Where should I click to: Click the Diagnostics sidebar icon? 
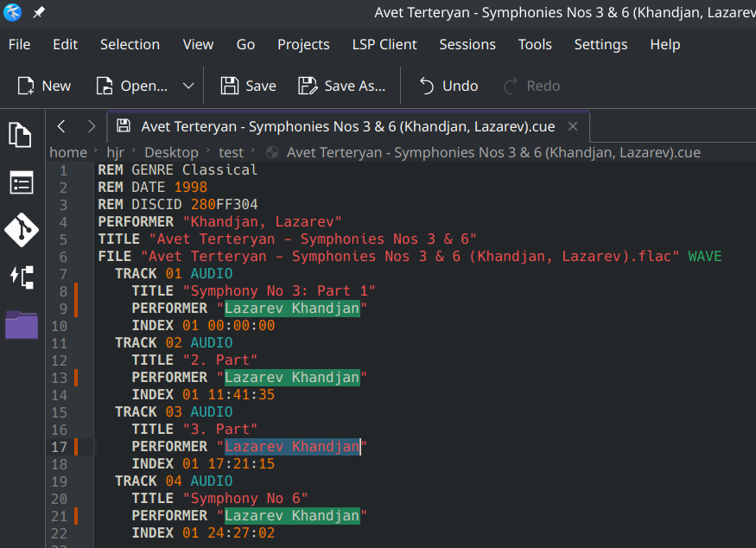coord(22,277)
